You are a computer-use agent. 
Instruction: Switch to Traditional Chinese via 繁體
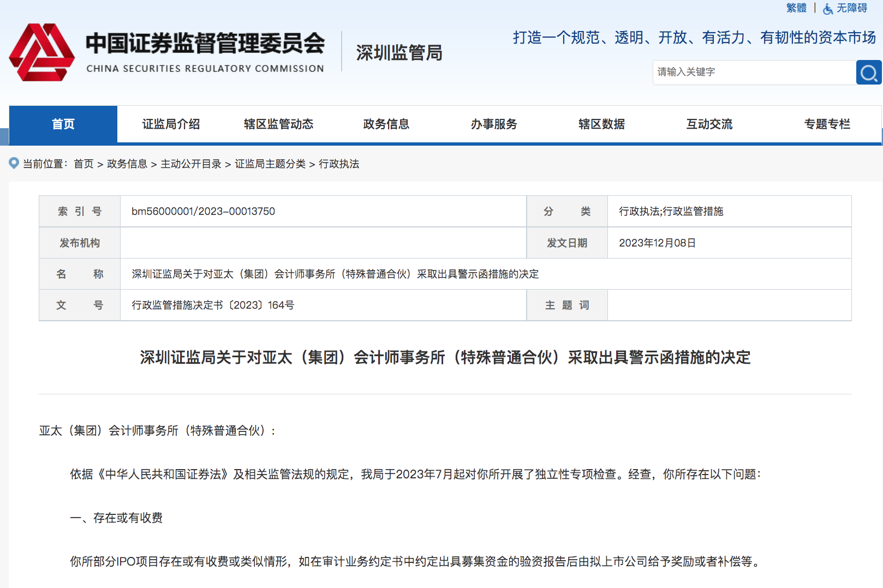coord(796,8)
